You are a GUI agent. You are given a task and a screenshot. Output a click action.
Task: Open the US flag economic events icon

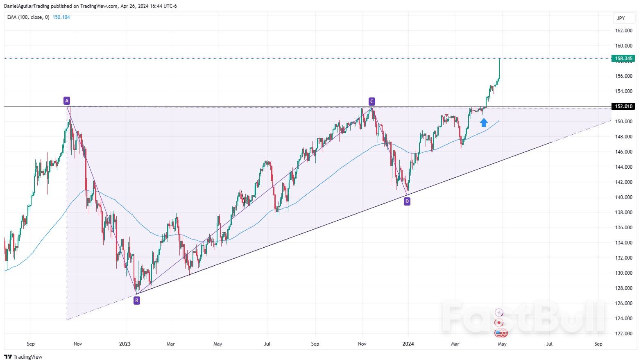click(x=501, y=333)
